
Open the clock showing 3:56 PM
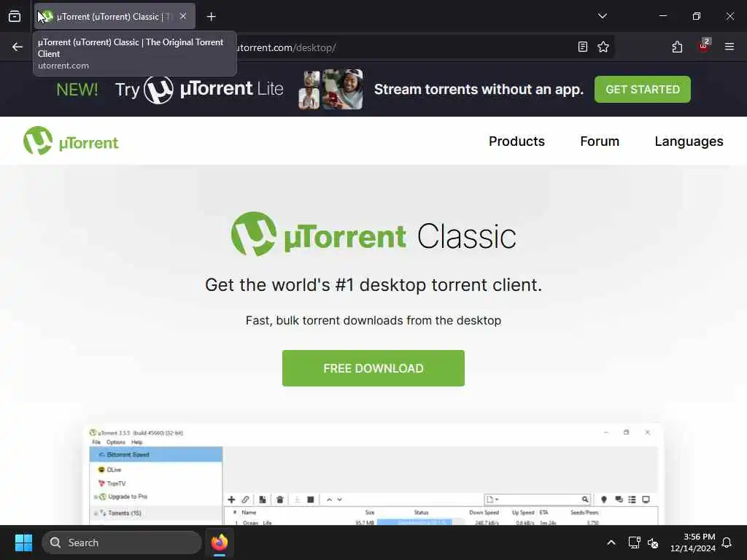[693, 542]
